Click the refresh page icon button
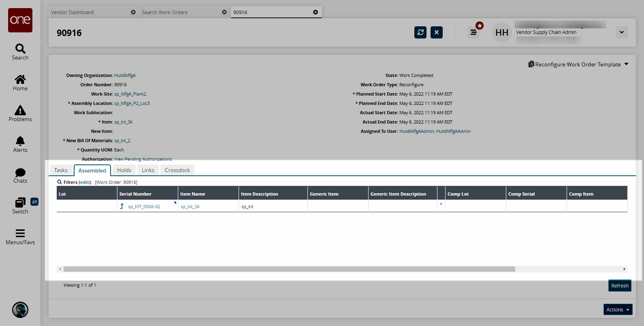 [x=420, y=32]
